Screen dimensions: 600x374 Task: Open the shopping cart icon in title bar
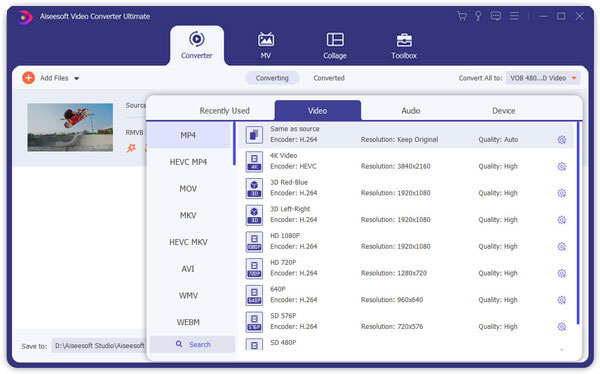tap(461, 16)
